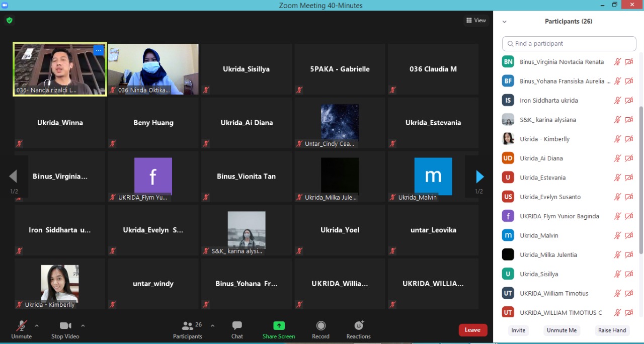Go to previous page of video gallery

click(x=14, y=177)
